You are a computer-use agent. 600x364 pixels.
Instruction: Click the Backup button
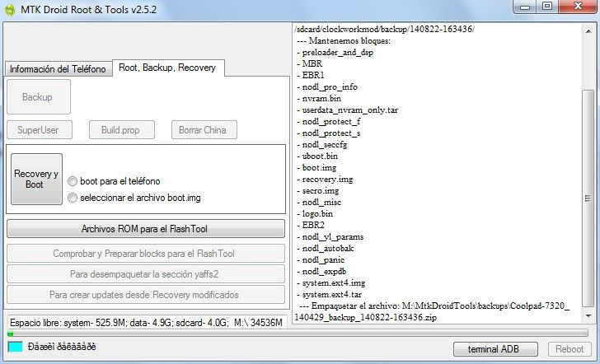pyautogui.click(x=38, y=96)
